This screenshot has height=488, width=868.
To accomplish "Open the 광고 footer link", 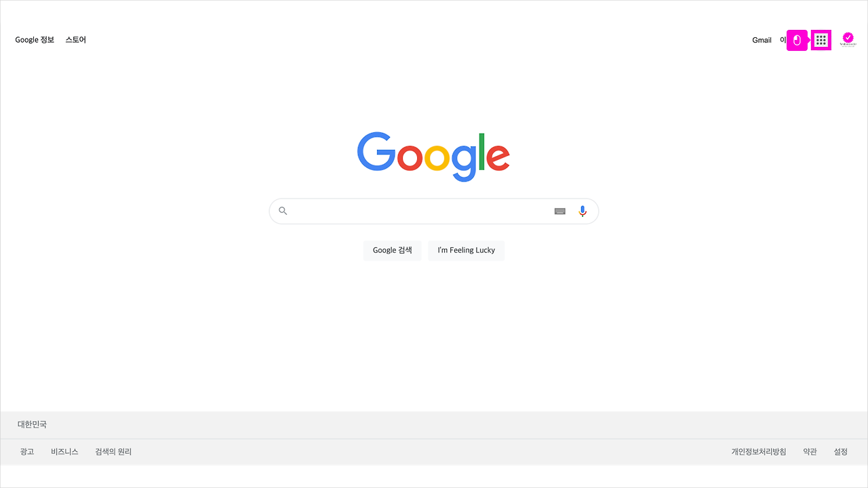I will [x=27, y=451].
